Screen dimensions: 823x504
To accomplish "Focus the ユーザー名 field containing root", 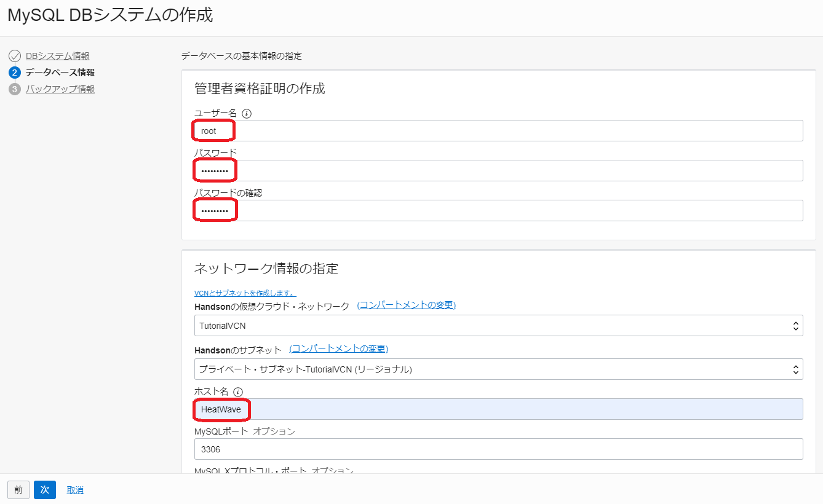I will pyautogui.click(x=498, y=131).
